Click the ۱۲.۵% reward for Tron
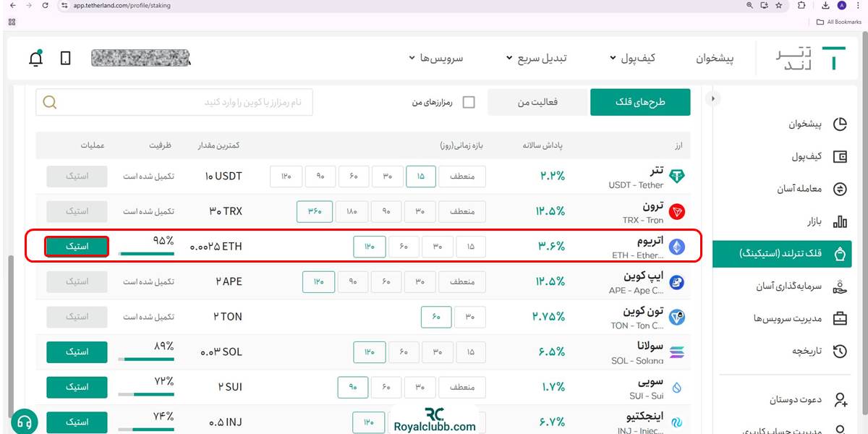This screenshot has width=868, height=434. pyautogui.click(x=550, y=211)
